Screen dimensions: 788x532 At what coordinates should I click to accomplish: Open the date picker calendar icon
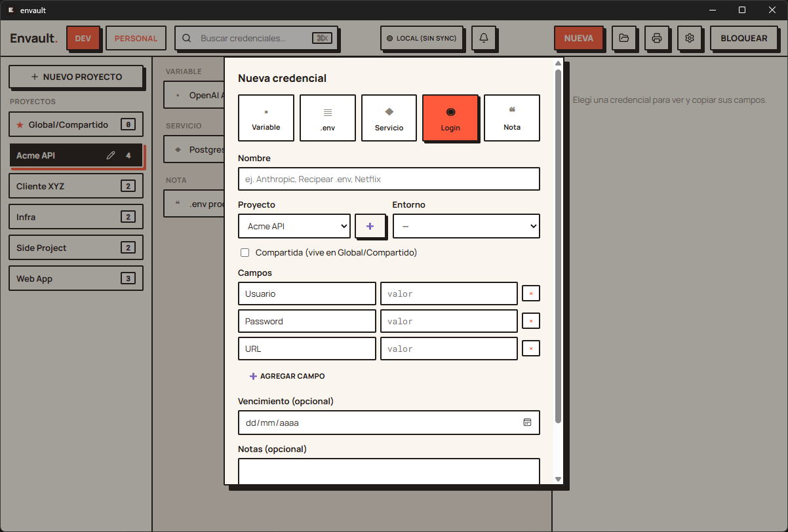point(527,423)
